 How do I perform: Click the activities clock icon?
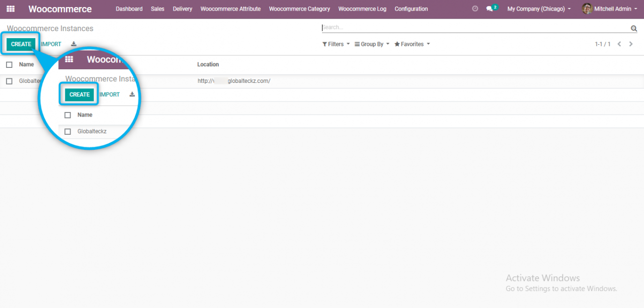point(474,8)
